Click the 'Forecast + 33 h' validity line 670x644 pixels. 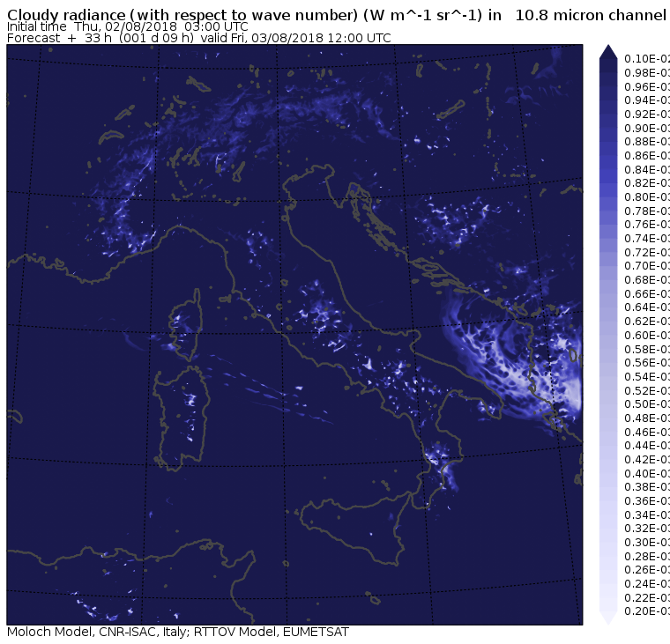[x=198, y=38]
